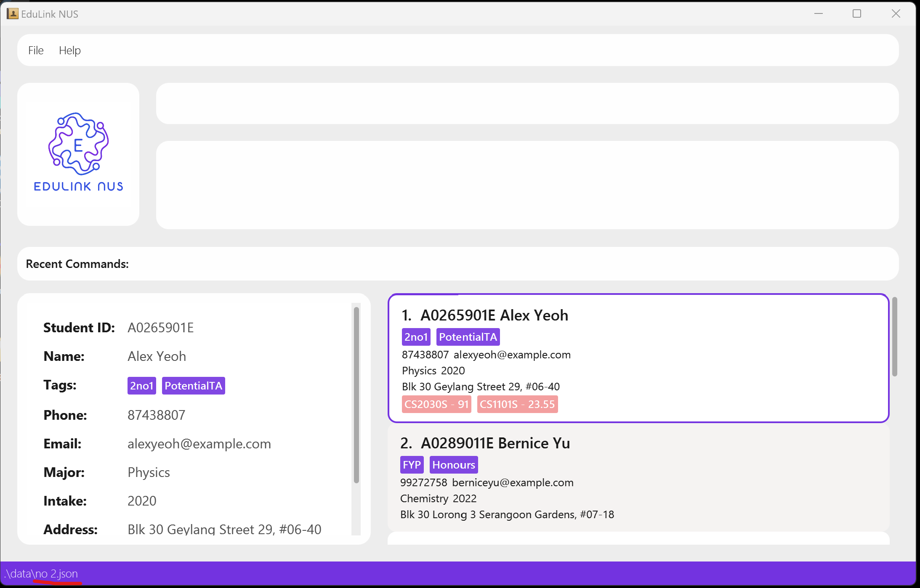This screenshot has width=920, height=588.
Task: Click the FYP tag on Bernice Yu
Action: [x=412, y=465]
